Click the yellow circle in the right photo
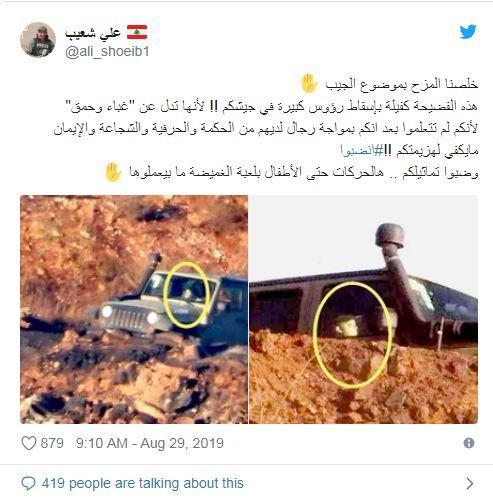This screenshot has height=498, width=493. coord(353,335)
